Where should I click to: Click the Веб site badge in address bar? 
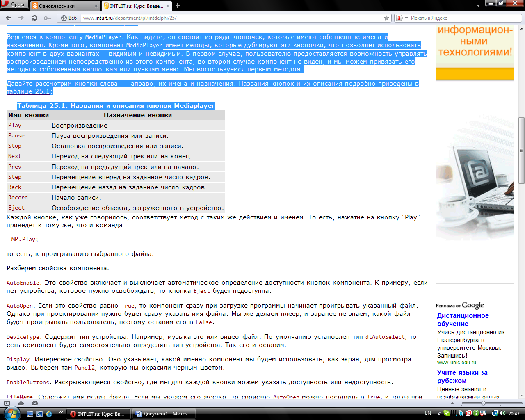pyautogui.click(x=69, y=18)
